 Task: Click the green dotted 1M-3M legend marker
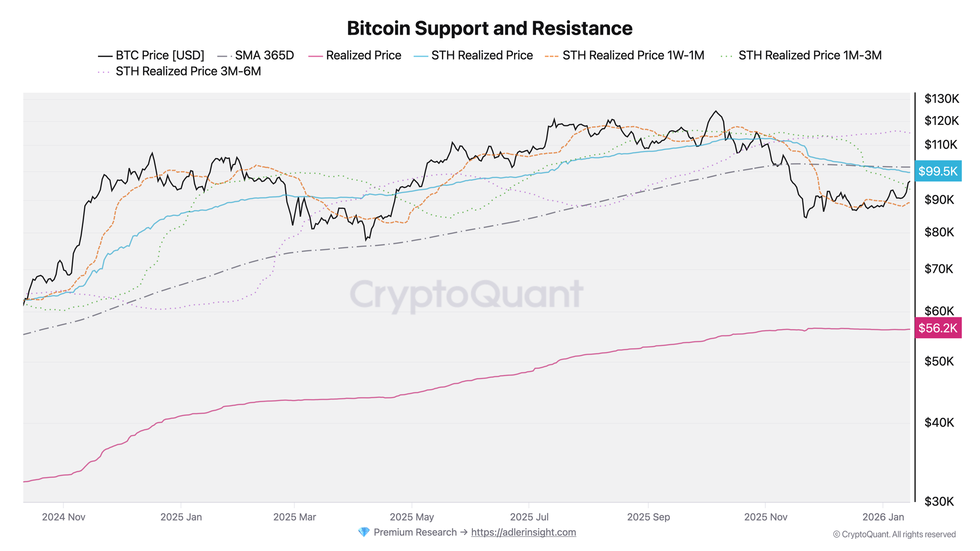tap(727, 56)
